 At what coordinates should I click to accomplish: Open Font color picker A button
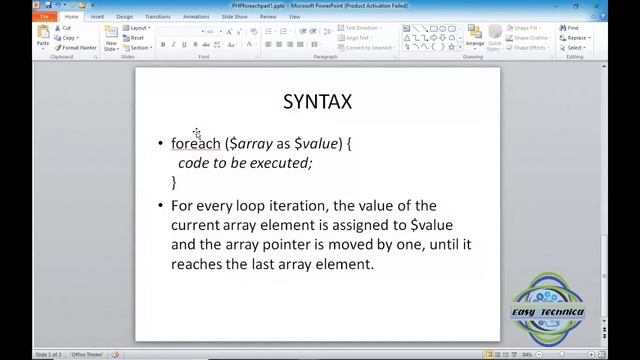point(249,44)
